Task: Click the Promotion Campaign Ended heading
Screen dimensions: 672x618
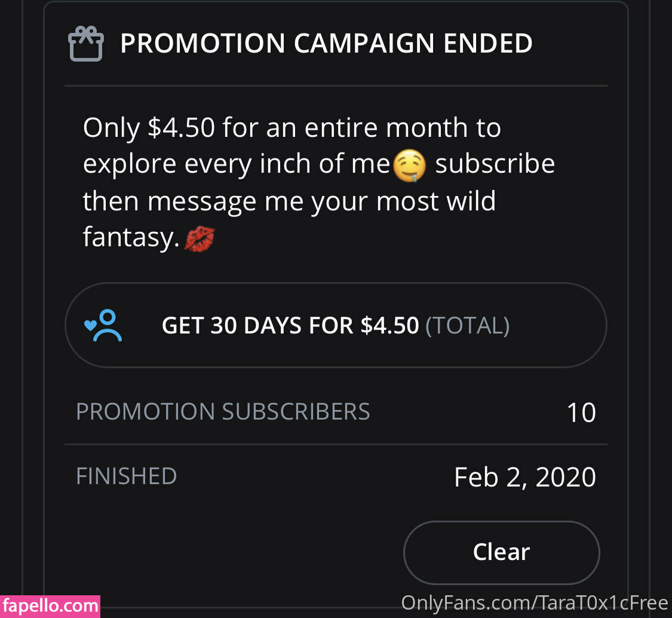Action: click(326, 44)
